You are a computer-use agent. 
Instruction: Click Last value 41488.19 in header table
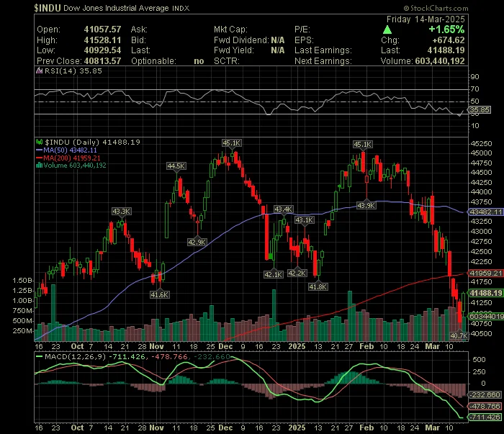coord(446,50)
